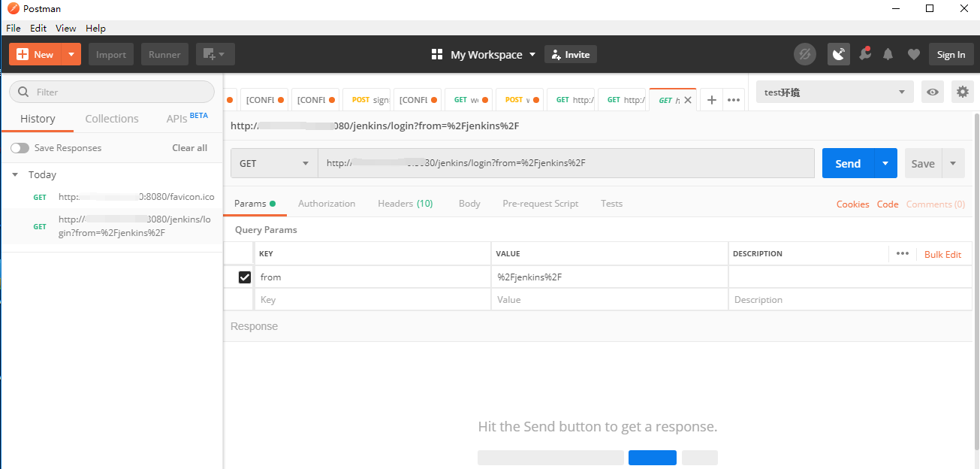
Task: Open the new window icon button
Action: pos(215,54)
